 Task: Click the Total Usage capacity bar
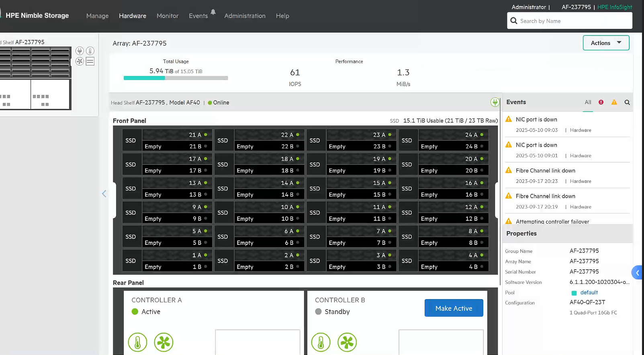tap(176, 78)
